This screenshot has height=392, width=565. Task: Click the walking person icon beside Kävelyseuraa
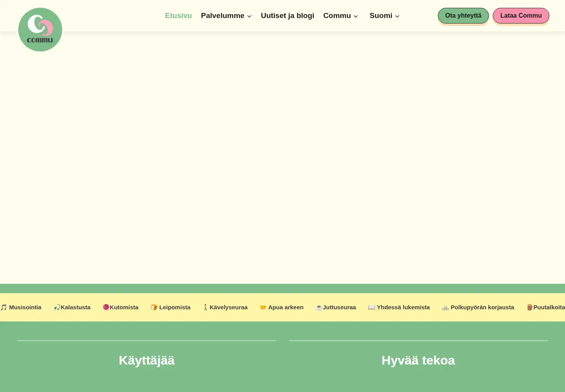(x=205, y=307)
